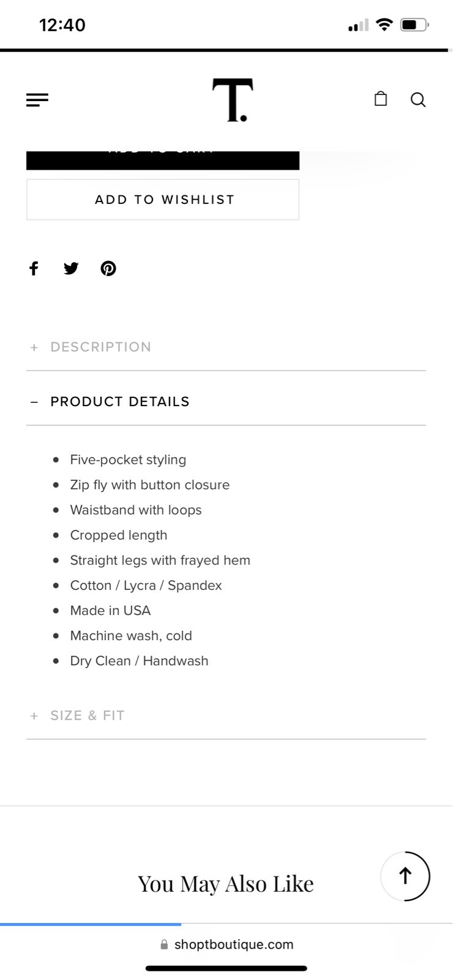Tap the back-to-top arrow button

point(405,876)
